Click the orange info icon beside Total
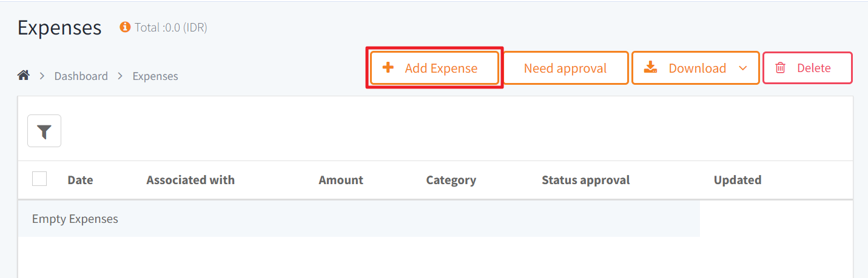 tap(126, 27)
